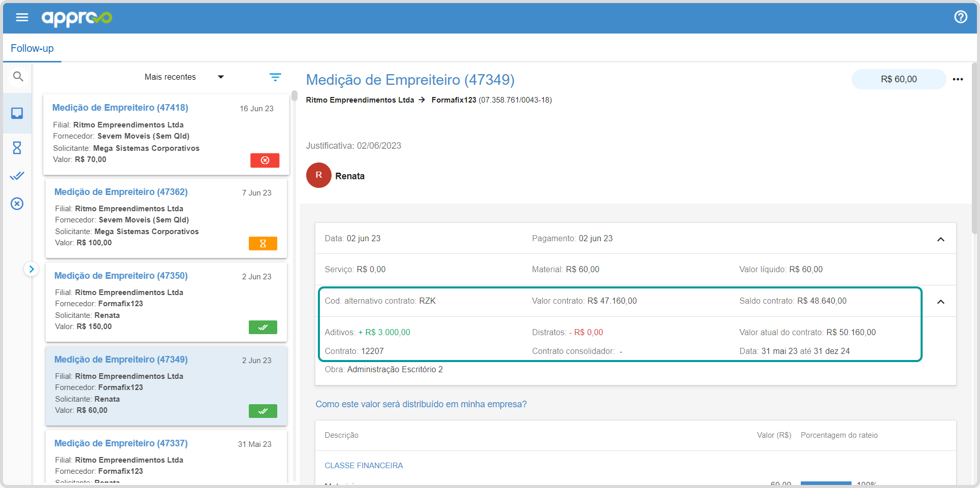Expand the sidebar with the chevron button
The height and width of the screenshot is (488, 980).
tap(31, 269)
